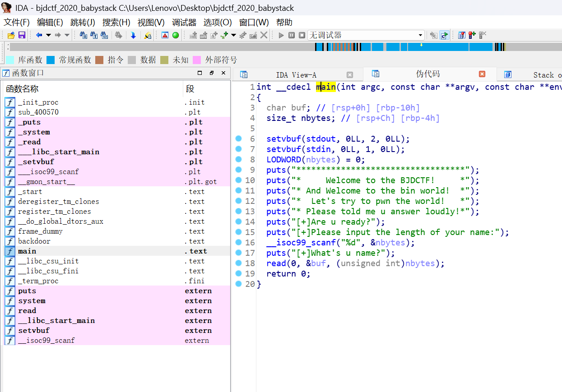Screen dimensions: 562x392
Task: Start the debugger with the play button
Action: (281, 35)
